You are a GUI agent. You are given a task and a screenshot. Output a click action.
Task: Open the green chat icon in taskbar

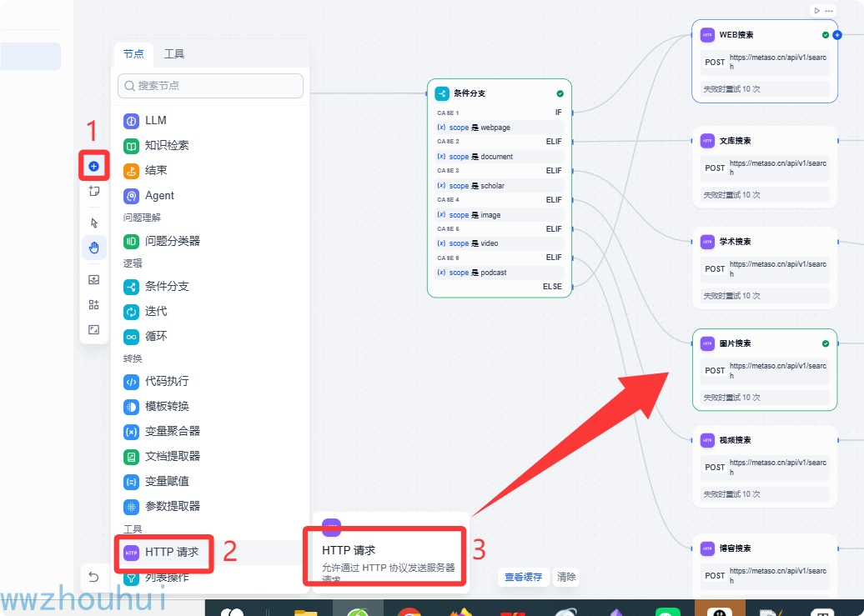[x=667, y=610]
